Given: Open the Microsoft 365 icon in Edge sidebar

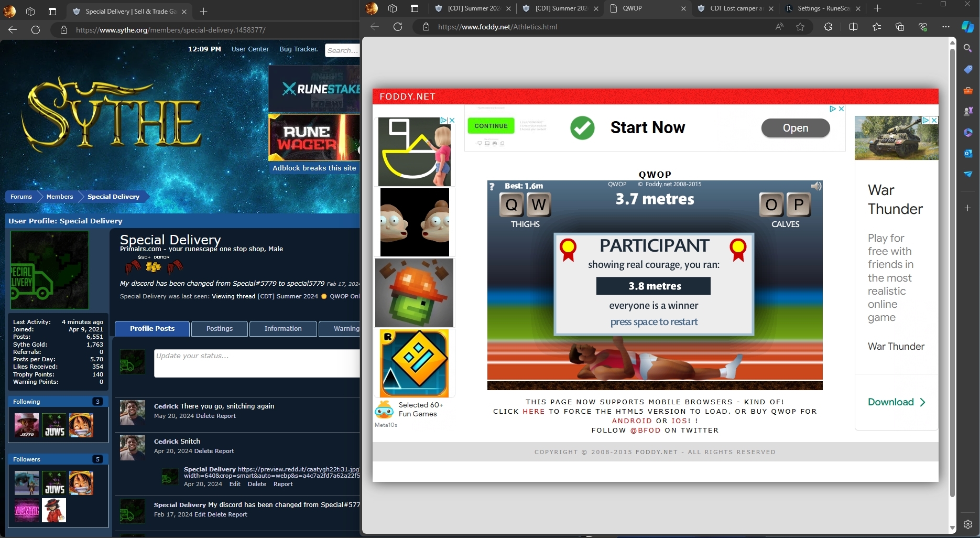Looking at the screenshot, I should [x=968, y=132].
